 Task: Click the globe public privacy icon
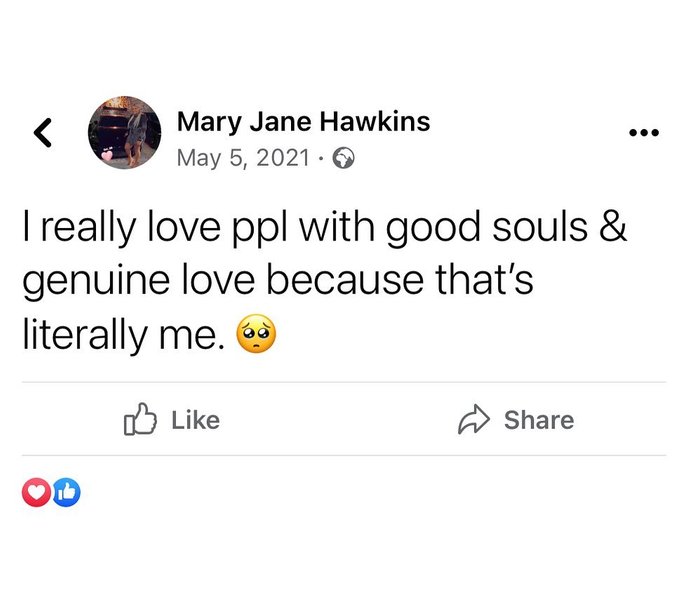point(344,158)
